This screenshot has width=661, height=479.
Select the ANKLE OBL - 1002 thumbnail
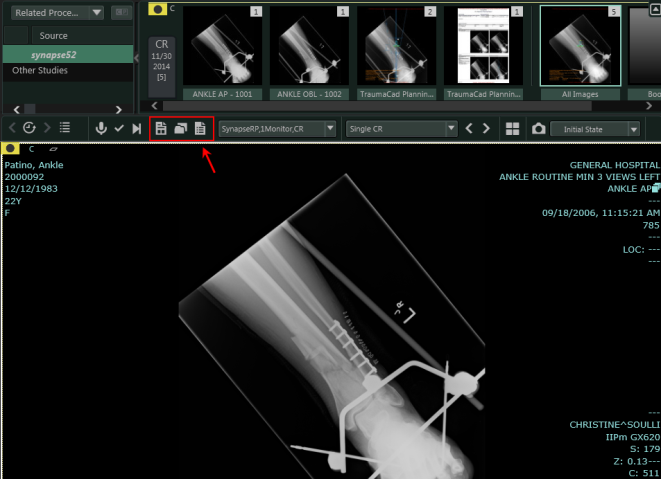(x=308, y=50)
